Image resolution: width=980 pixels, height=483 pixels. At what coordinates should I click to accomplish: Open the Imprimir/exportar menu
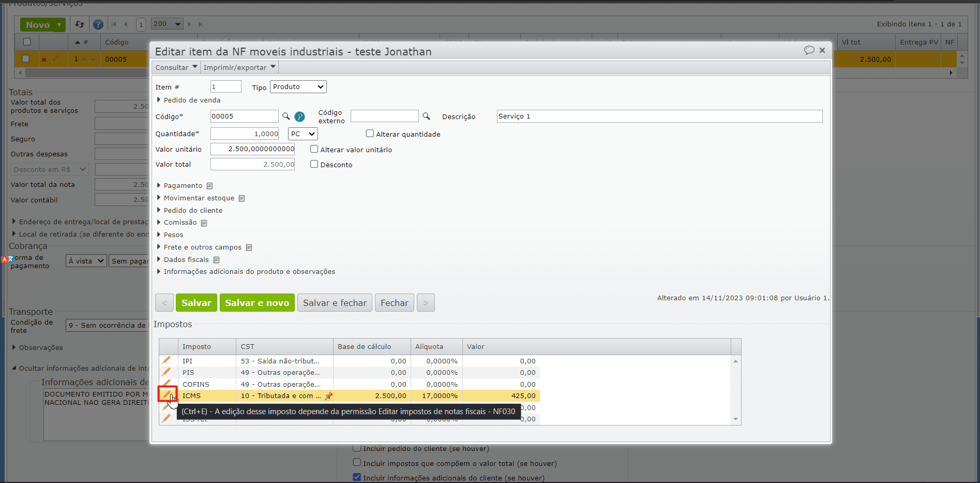[239, 67]
